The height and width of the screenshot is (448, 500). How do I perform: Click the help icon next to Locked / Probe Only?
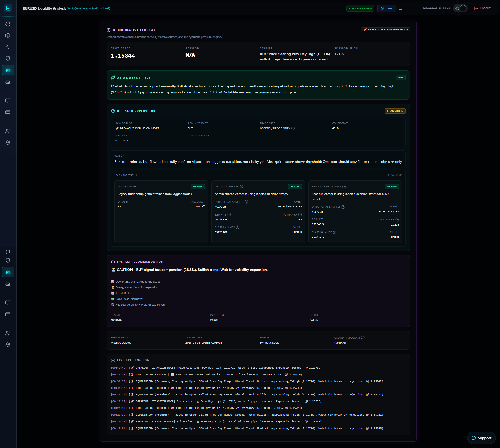click(x=293, y=128)
